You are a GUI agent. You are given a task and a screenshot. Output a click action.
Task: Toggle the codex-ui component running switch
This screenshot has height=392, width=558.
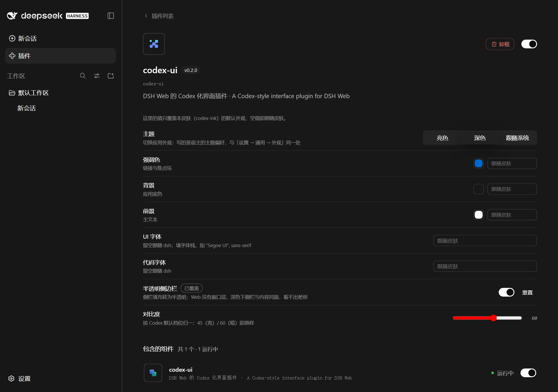pos(528,373)
